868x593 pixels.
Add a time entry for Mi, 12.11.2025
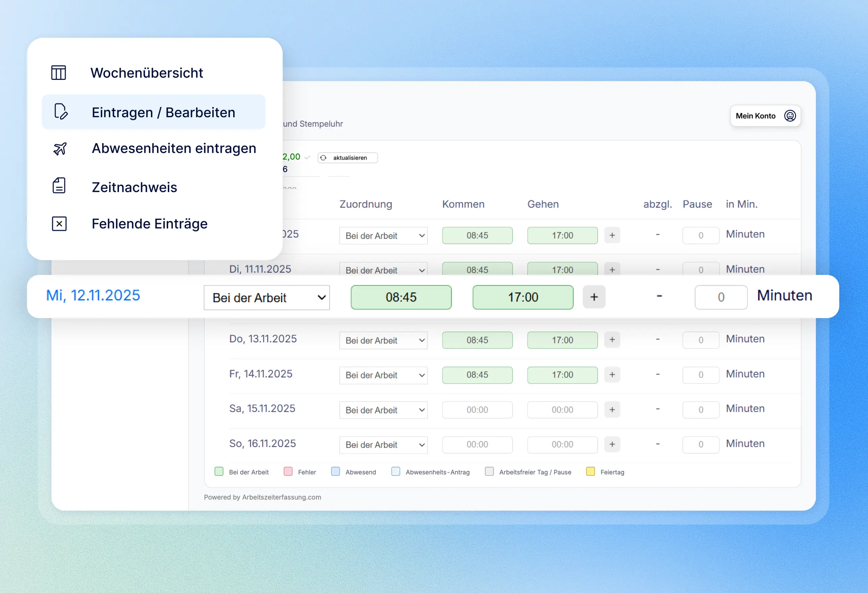tap(594, 297)
